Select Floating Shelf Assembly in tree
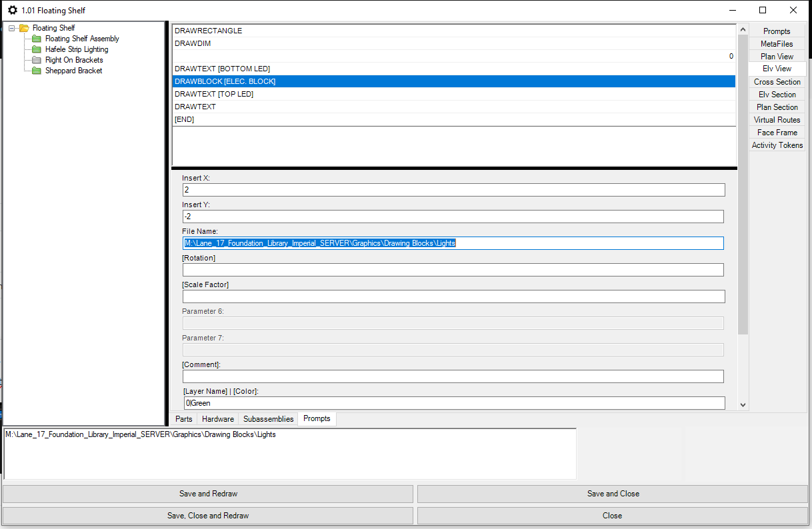This screenshot has height=529, width=812. [82, 39]
